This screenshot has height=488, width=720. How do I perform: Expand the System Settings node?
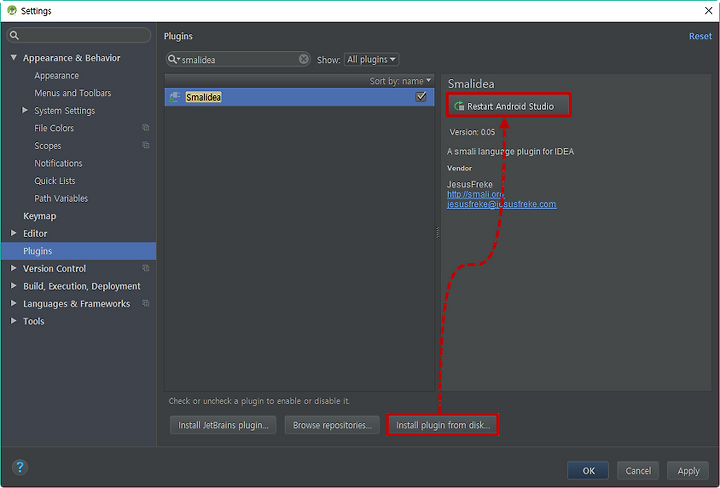25,110
